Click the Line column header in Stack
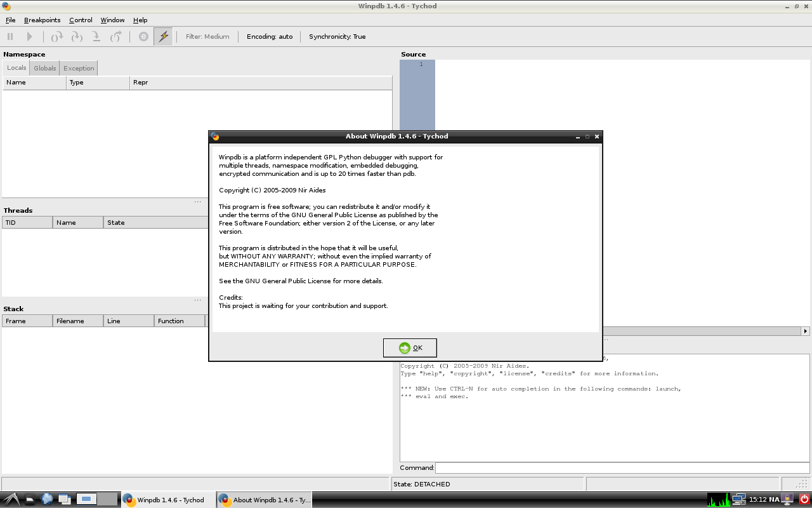 (x=129, y=321)
